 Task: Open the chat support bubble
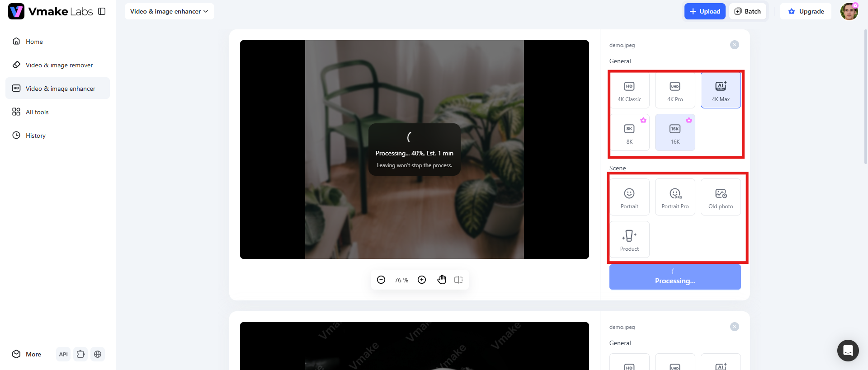tap(848, 351)
